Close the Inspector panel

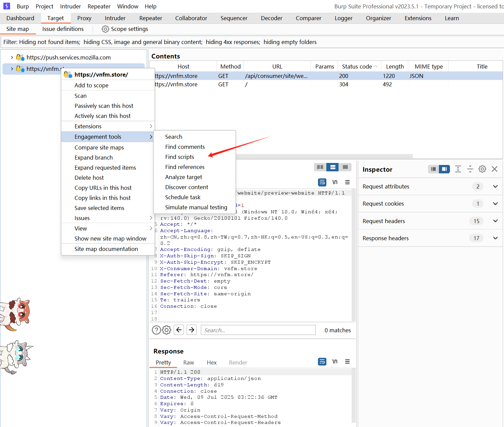495,169
